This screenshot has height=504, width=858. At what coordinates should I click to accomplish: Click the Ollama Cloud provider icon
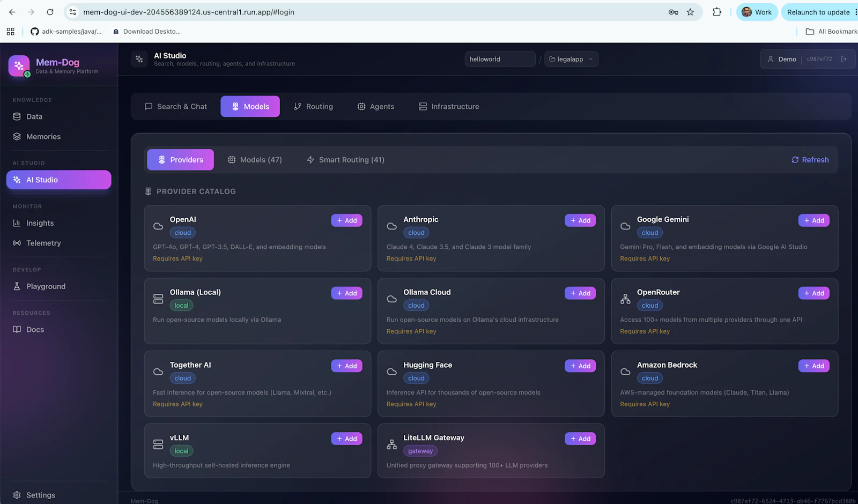tap(392, 299)
